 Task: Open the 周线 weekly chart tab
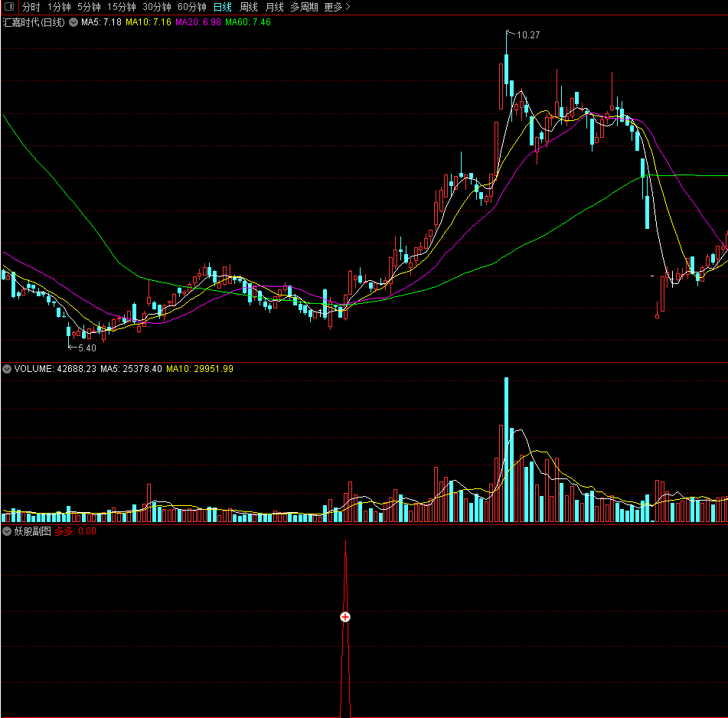(x=248, y=7)
